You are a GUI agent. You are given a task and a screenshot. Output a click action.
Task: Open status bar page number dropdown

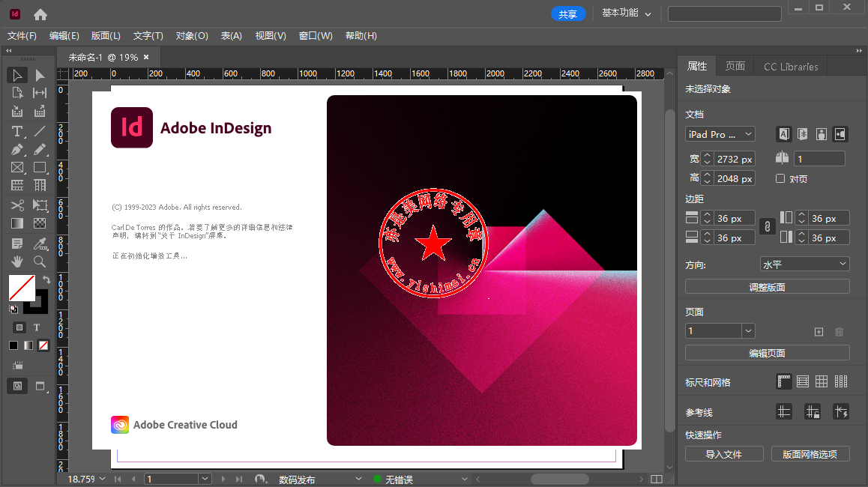pyautogui.click(x=205, y=480)
